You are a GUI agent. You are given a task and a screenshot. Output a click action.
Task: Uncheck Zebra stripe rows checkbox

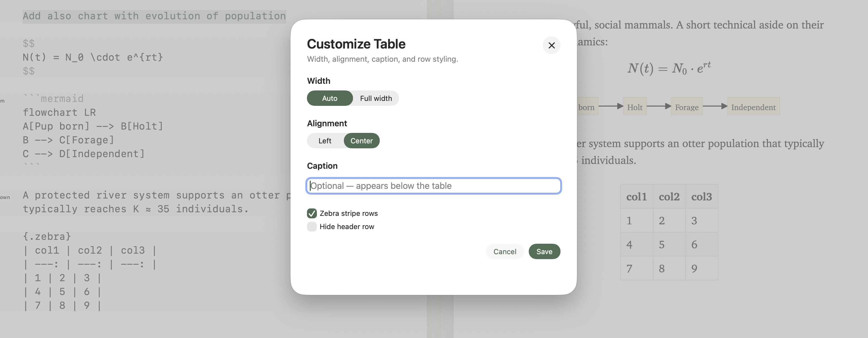[x=312, y=213]
